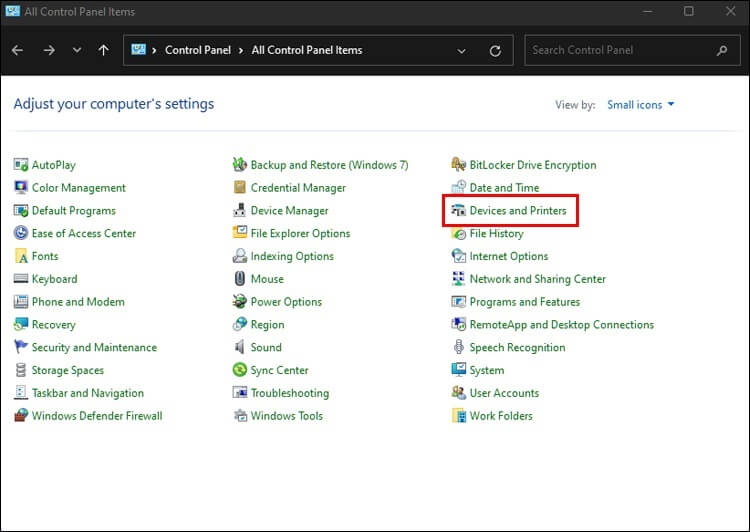The height and width of the screenshot is (532, 750).
Task: Expand the address bar history dropdown
Action: click(462, 51)
